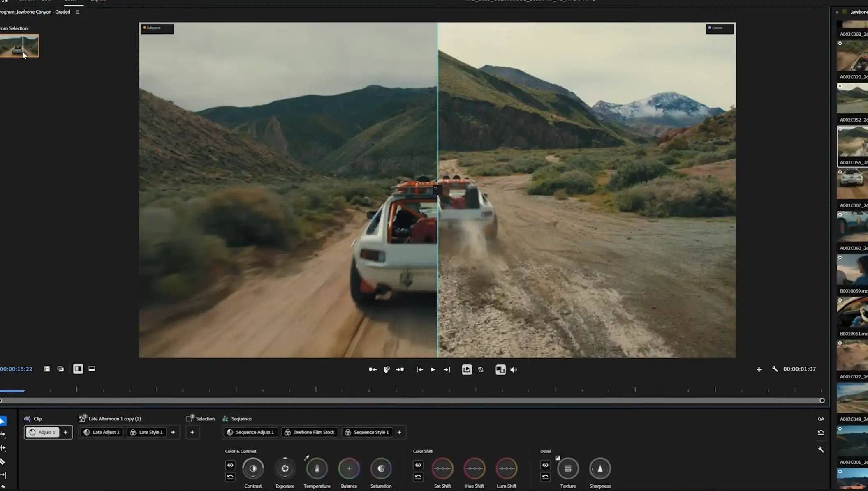The width and height of the screenshot is (868, 491).
Task: Select the A002C056 clip thumbnail
Action: coord(852,142)
